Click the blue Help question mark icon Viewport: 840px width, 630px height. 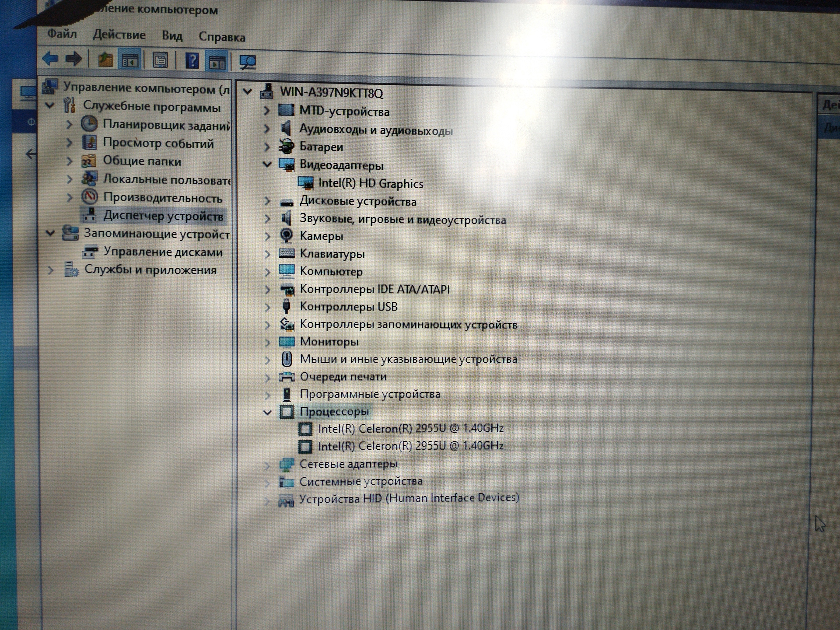coord(192,60)
